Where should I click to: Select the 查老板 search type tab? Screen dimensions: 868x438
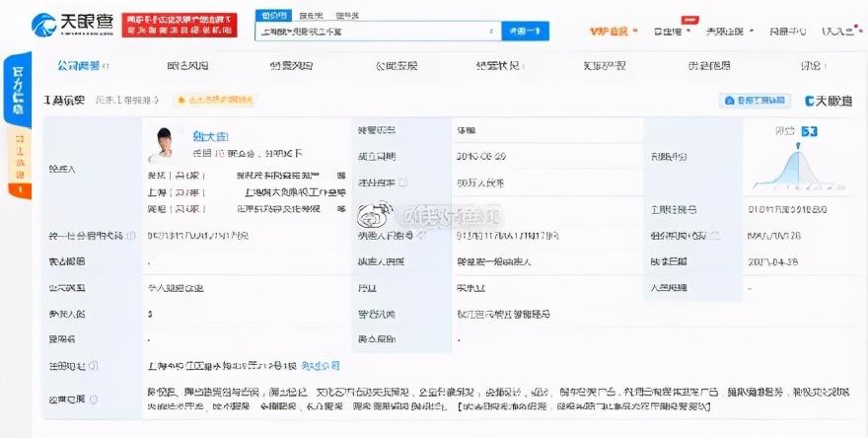(311, 17)
